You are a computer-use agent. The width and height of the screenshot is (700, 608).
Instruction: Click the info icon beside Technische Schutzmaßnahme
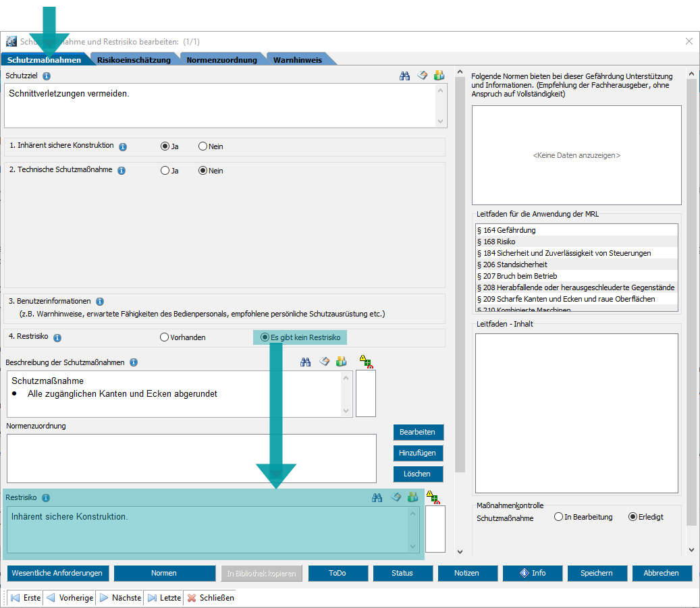122,171
